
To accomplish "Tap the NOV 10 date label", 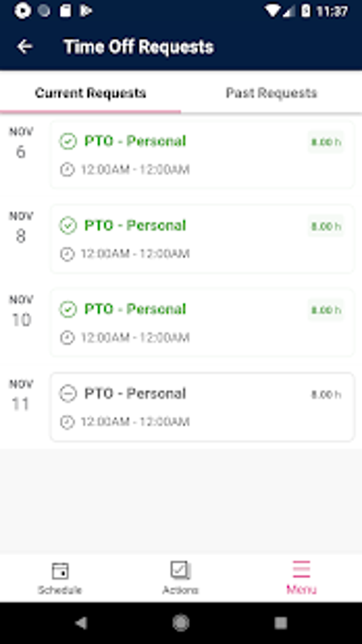I will [21, 312].
